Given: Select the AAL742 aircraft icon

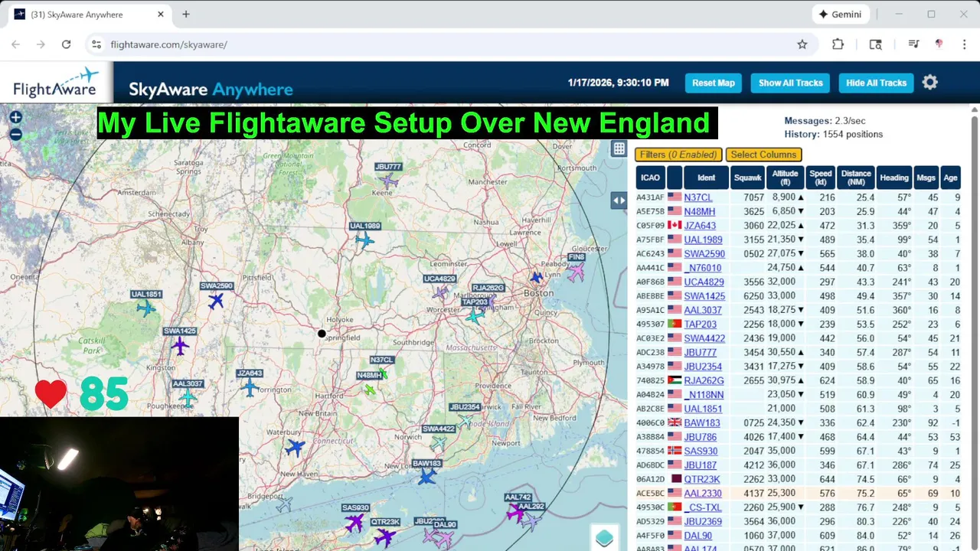Looking at the screenshot, I should coord(515,513).
